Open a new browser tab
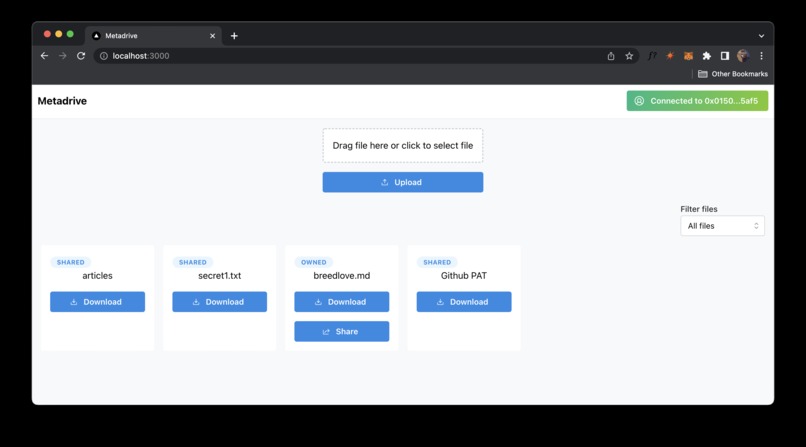This screenshot has width=806, height=447. point(234,36)
